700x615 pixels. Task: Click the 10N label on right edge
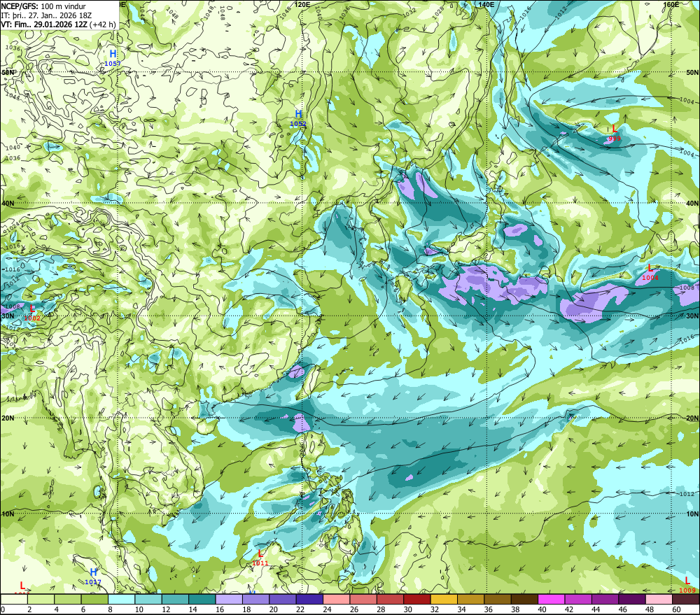692,514
